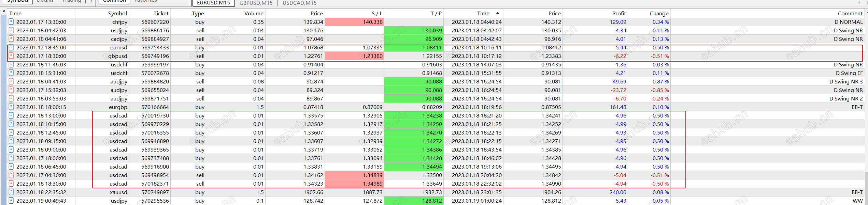This screenshot has width=868, height=205.
Task: Click the close time 2023.01.18 20:04:20
Action: [x=477, y=175]
